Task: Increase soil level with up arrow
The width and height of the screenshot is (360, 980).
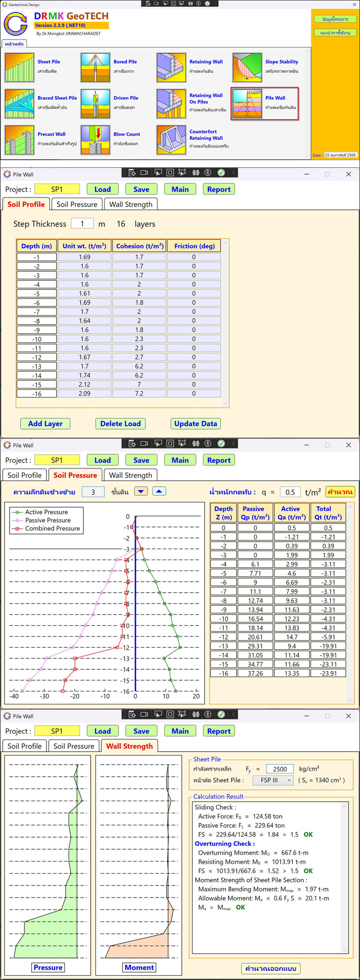Action: pyautogui.click(x=159, y=491)
